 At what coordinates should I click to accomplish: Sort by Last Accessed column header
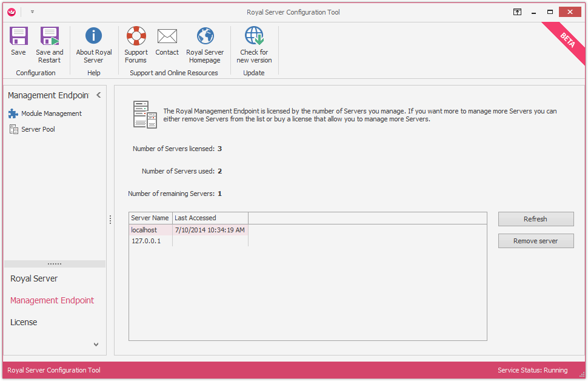pyautogui.click(x=210, y=218)
